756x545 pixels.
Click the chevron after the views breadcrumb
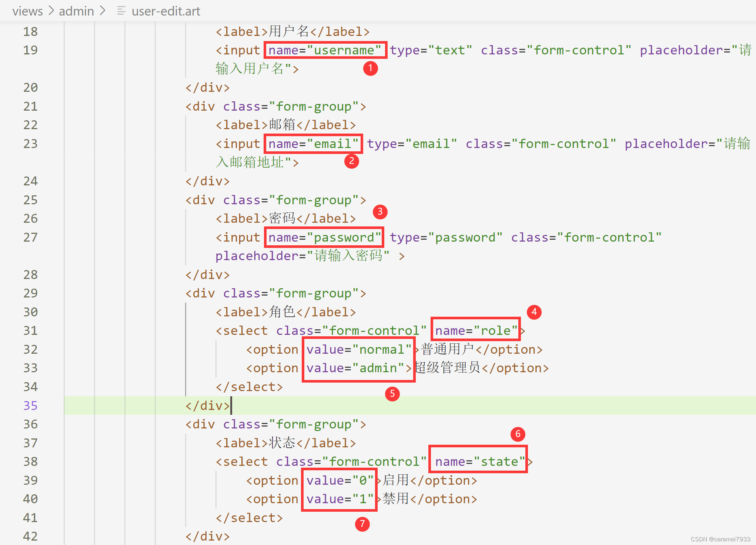pos(51,11)
